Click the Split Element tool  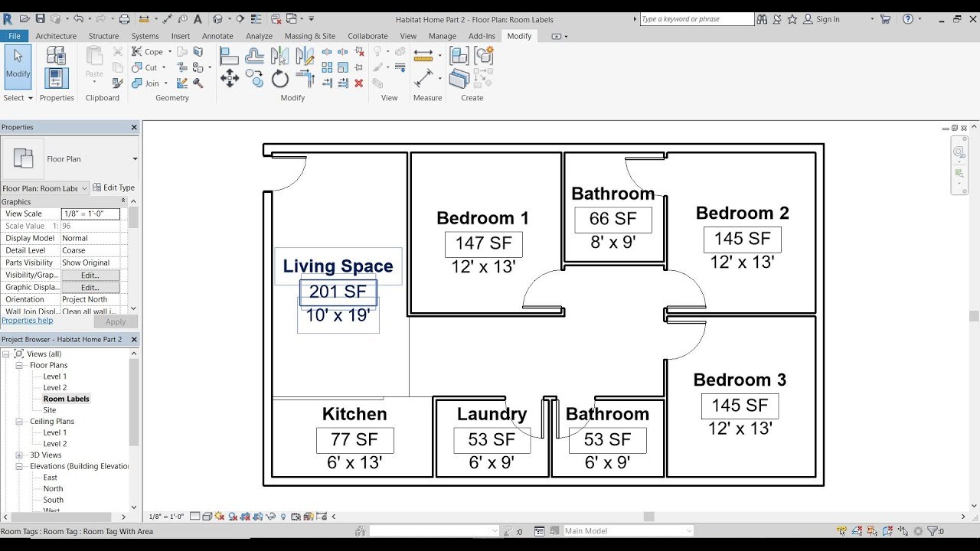pyautogui.click(x=327, y=52)
